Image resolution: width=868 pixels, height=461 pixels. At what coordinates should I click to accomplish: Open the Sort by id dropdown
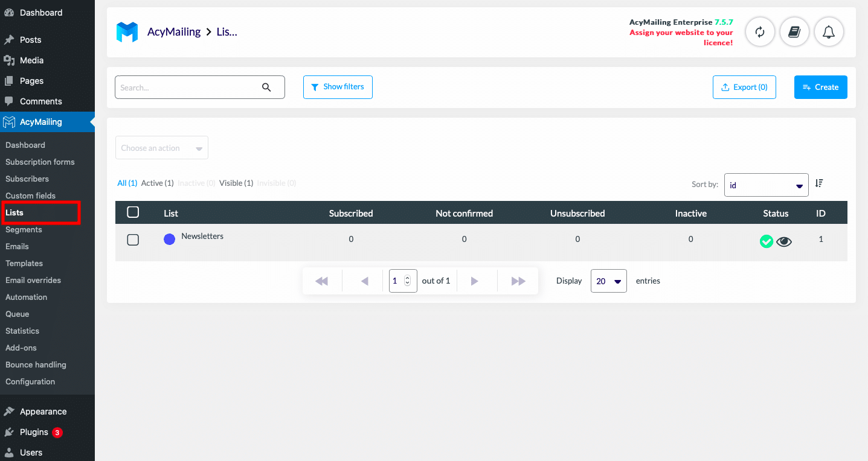point(767,185)
